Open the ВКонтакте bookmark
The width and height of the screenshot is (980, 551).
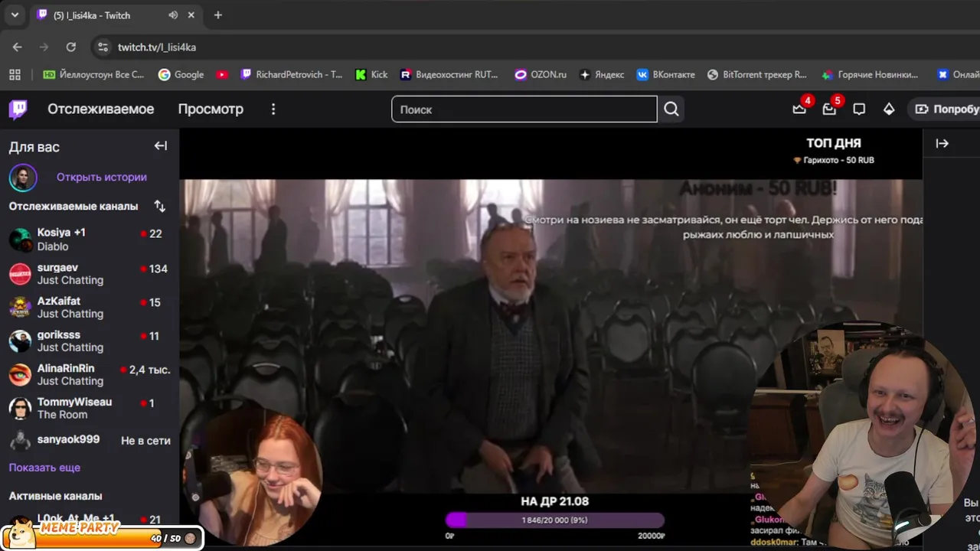pyautogui.click(x=665, y=74)
